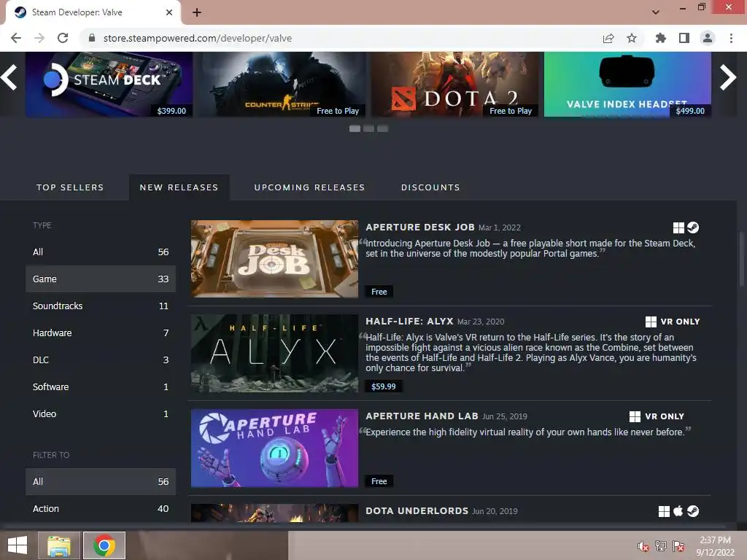Open a new browser tab
The width and height of the screenshot is (747, 560).
point(197,12)
